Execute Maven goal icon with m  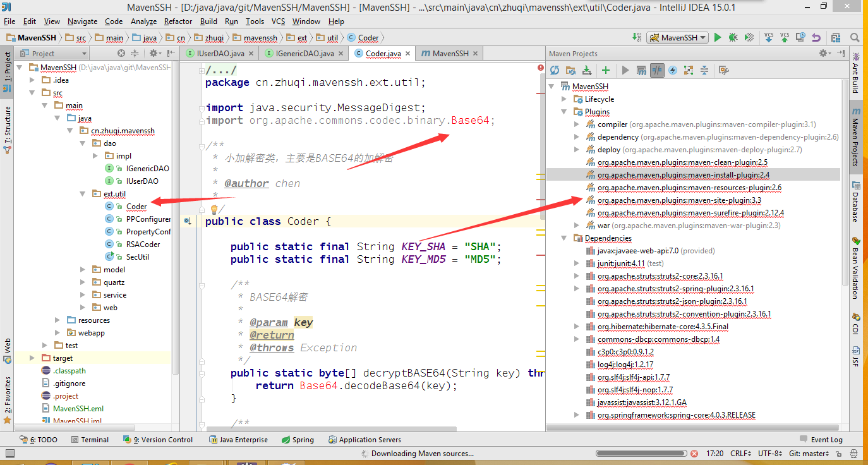641,70
